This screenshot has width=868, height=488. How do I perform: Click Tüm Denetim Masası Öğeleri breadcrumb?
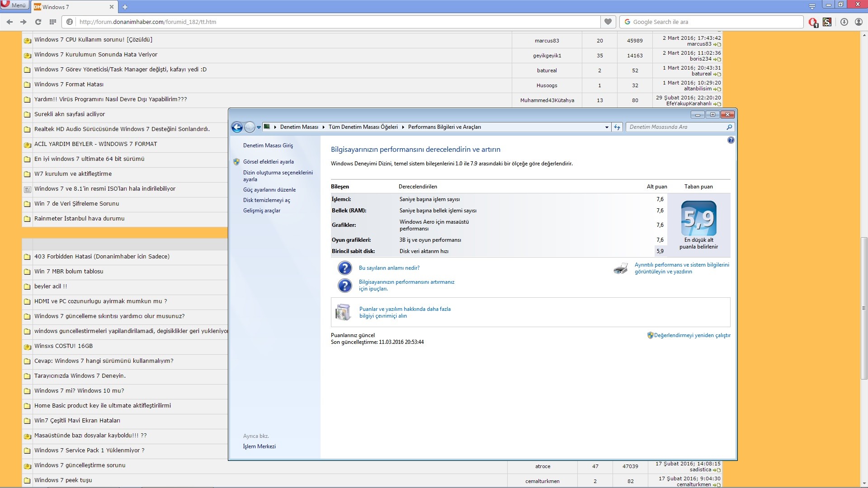[363, 127]
